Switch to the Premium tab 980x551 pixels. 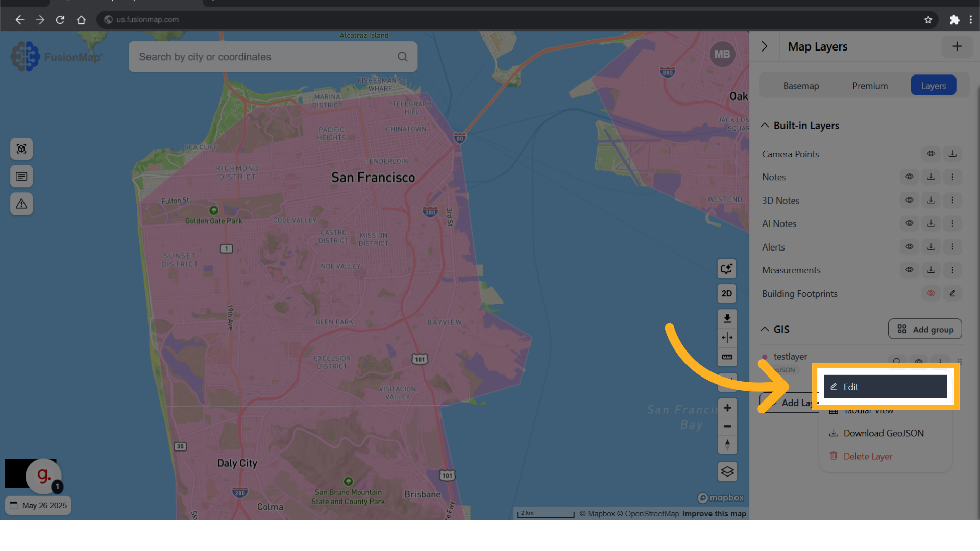coord(870,86)
